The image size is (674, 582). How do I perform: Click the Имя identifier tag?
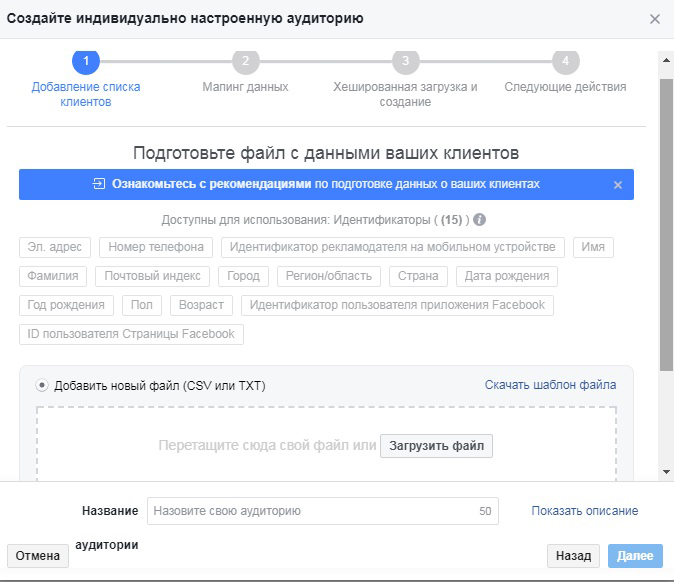point(593,247)
